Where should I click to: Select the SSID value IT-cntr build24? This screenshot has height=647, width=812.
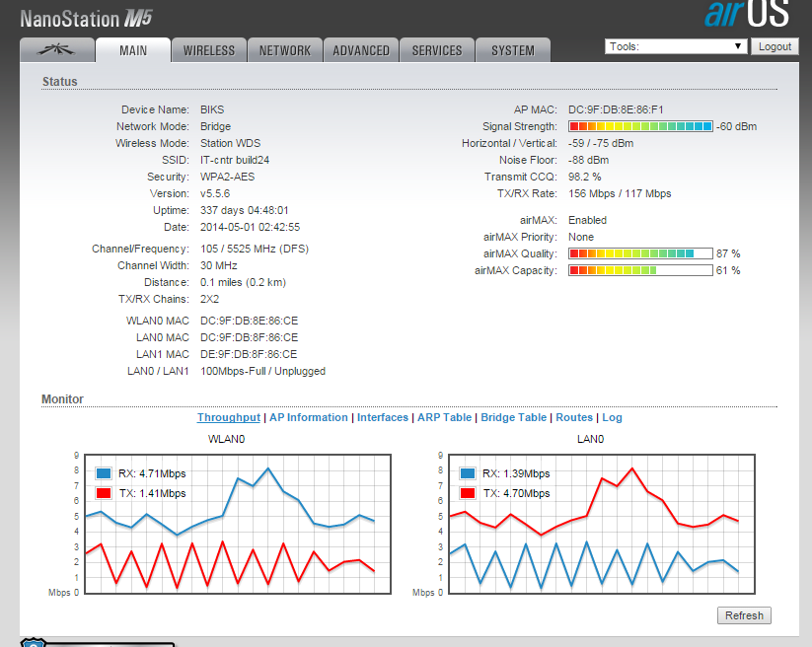click(x=235, y=160)
